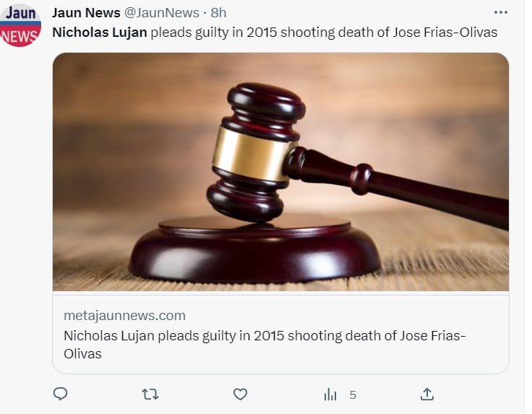Click the share upload arrow icon

(427, 394)
